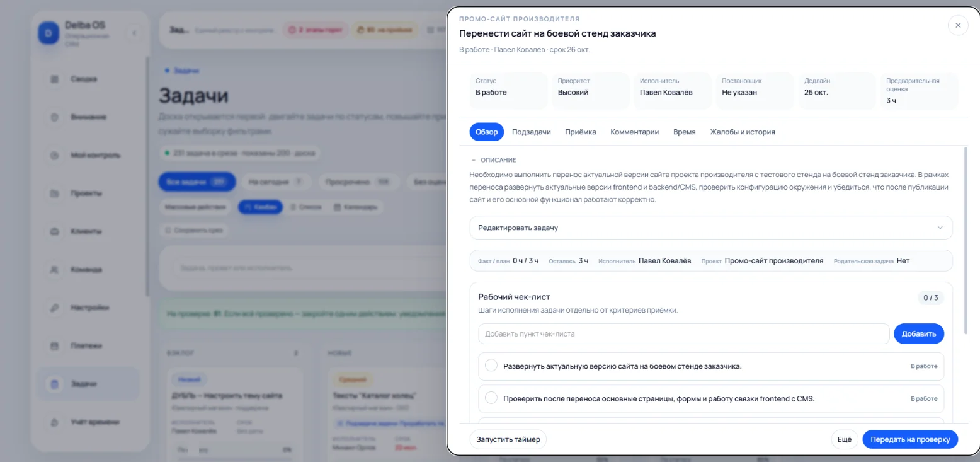Viewport: 980px width, 462px height.
Task: Click the Сводка sidebar icon
Action: coord(54,79)
